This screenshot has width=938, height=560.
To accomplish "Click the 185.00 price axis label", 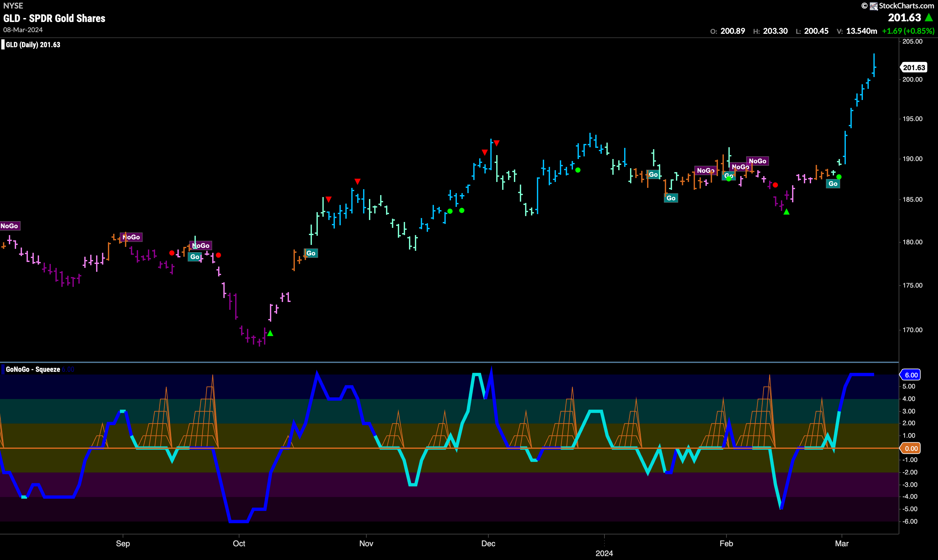I will coord(912,199).
